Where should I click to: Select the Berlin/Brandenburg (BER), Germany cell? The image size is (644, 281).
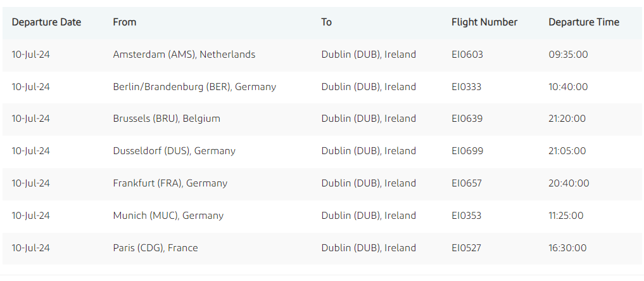tap(194, 87)
